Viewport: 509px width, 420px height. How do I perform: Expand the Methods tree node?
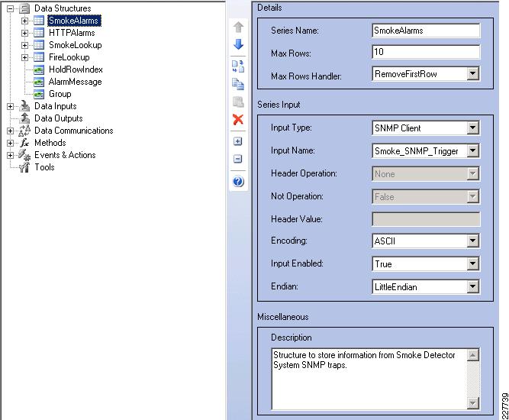tap(11, 144)
